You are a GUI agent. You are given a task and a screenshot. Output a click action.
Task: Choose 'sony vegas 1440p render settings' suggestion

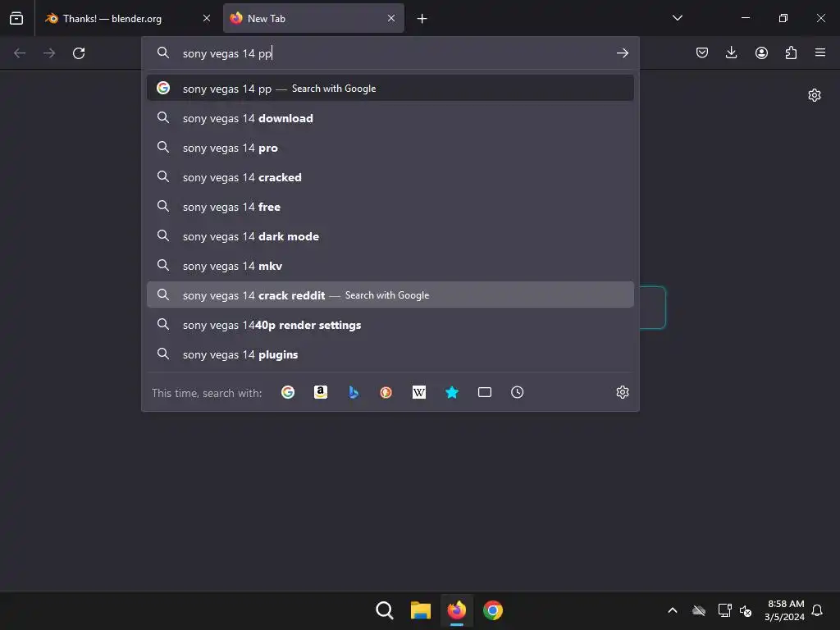click(x=390, y=325)
